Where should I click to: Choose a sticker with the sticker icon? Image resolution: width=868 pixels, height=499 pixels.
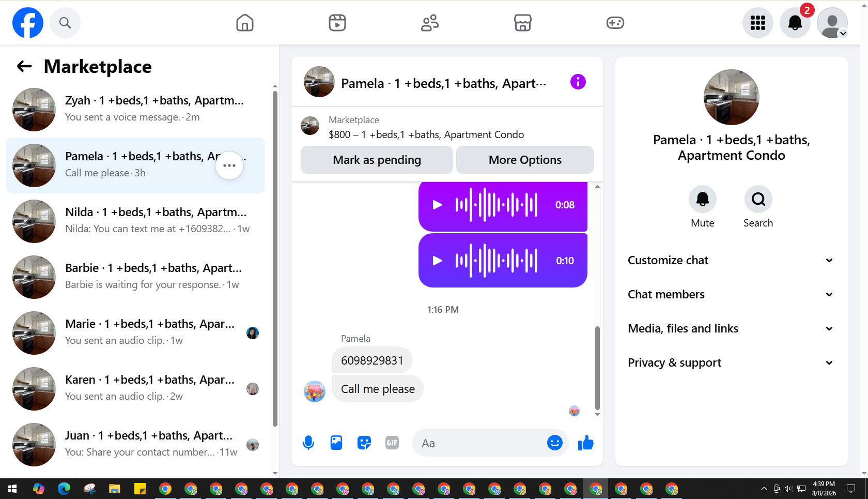tap(364, 443)
